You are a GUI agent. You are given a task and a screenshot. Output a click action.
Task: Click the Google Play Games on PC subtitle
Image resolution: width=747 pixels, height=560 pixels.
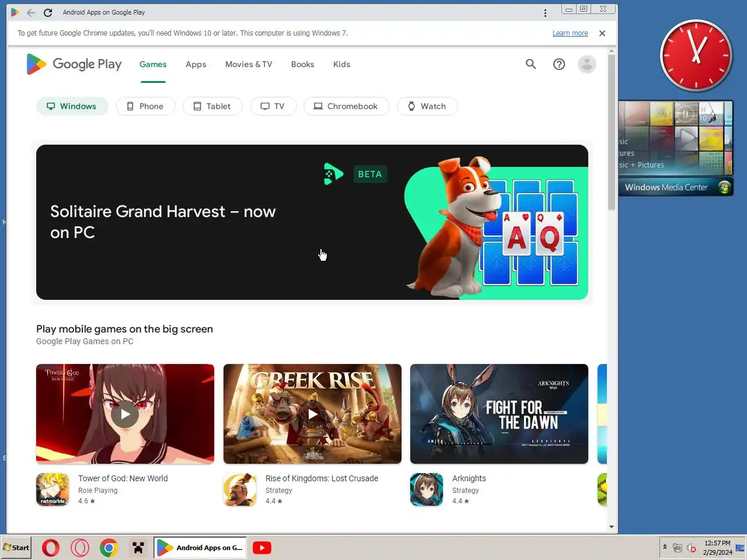click(x=85, y=341)
